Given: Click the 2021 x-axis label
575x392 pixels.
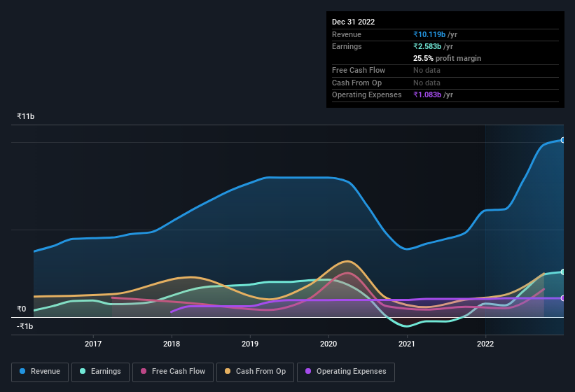Looking at the screenshot, I should (x=407, y=344).
